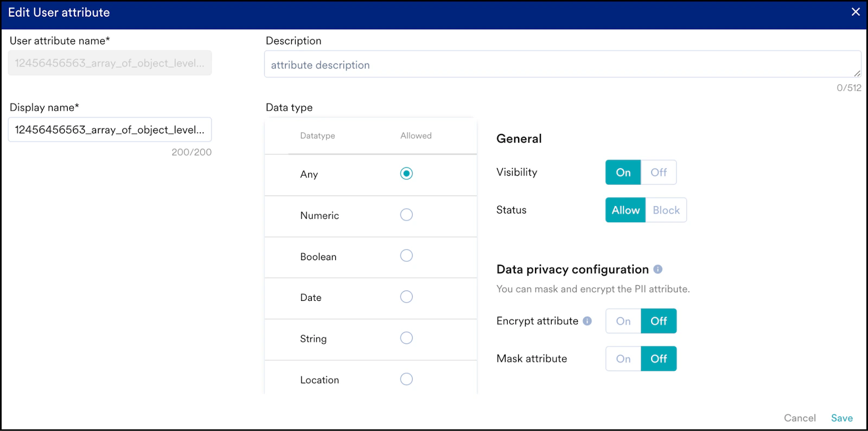This screenshot has height=431, width=868.
Task: Switch Encrypt attribute to Off
Action: click(659, 321)
